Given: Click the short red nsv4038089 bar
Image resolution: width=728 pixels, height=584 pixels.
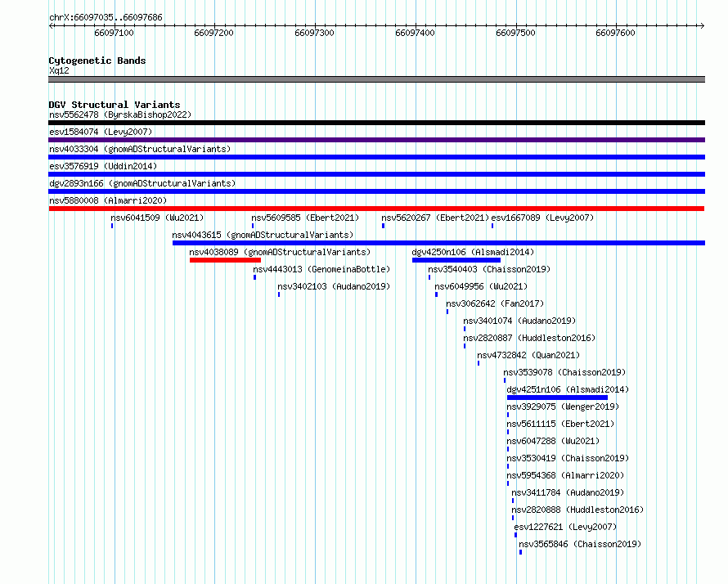Looking at the screenshot, I should [x=225, y=260].
